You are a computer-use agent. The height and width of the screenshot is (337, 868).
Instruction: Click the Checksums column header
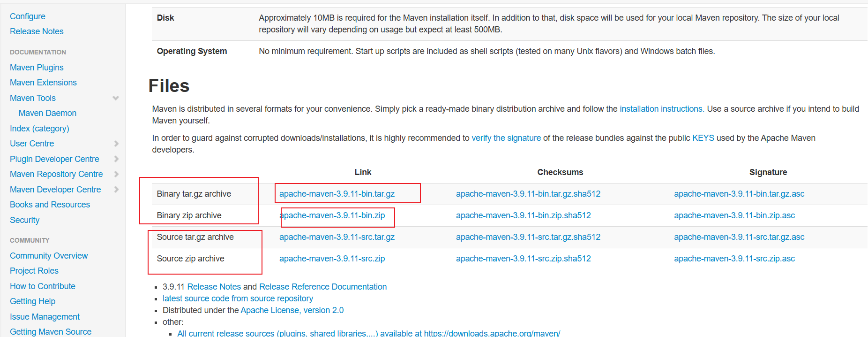[x=560, y=172]
